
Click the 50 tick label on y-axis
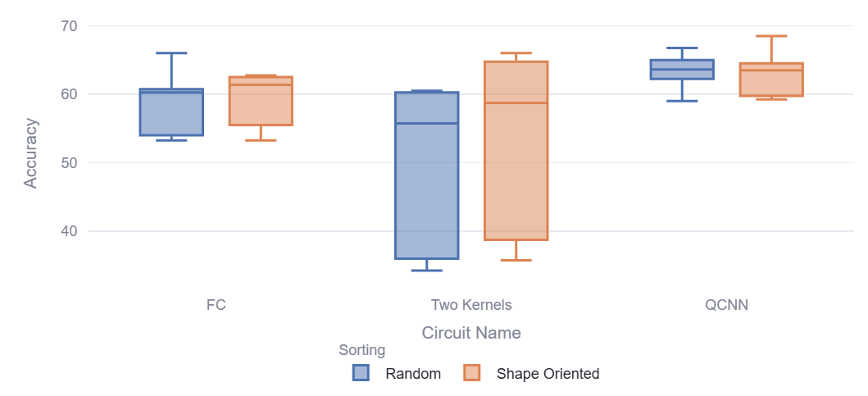coord(68,162)
